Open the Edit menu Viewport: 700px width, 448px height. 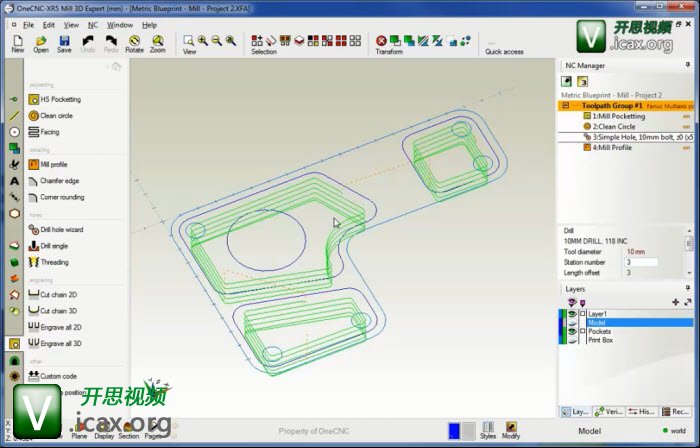(x=49, y=25)
